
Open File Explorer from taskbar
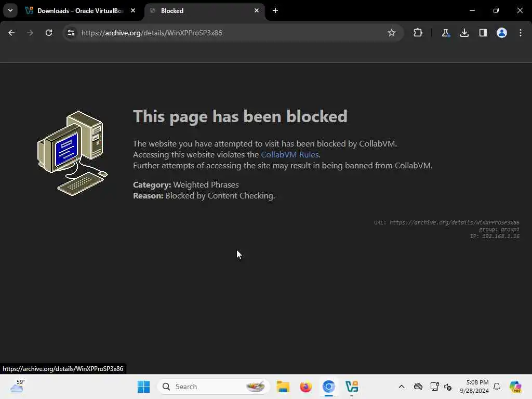coord(283,387)
